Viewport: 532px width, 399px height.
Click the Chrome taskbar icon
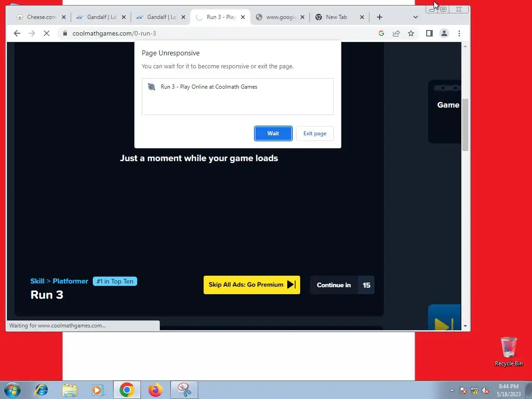coord(127,390)
